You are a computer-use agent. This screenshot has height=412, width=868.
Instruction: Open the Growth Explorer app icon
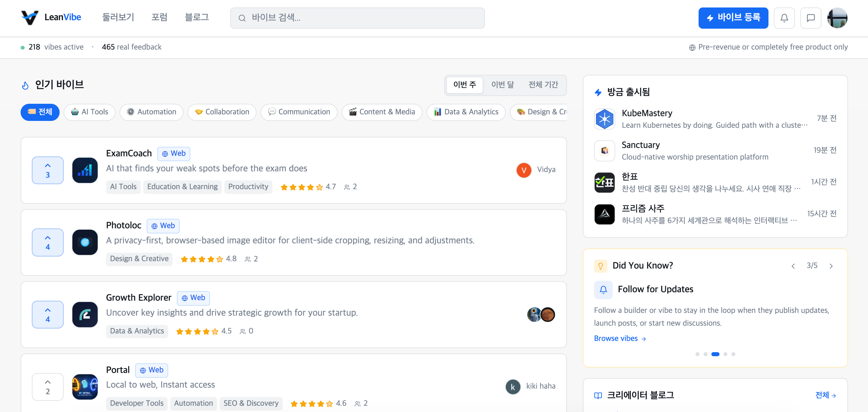point(85,314)
